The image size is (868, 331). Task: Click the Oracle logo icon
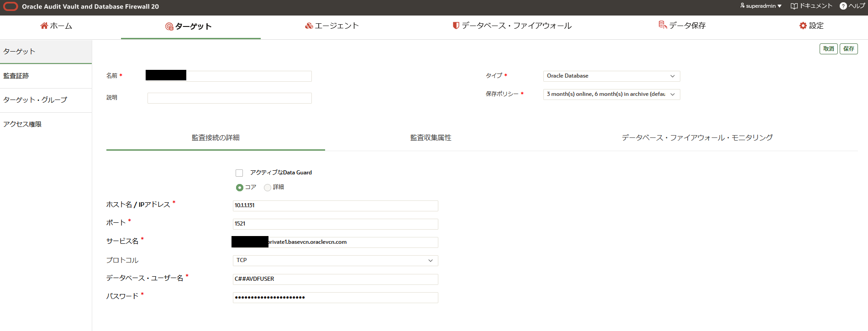coord(11,6)
